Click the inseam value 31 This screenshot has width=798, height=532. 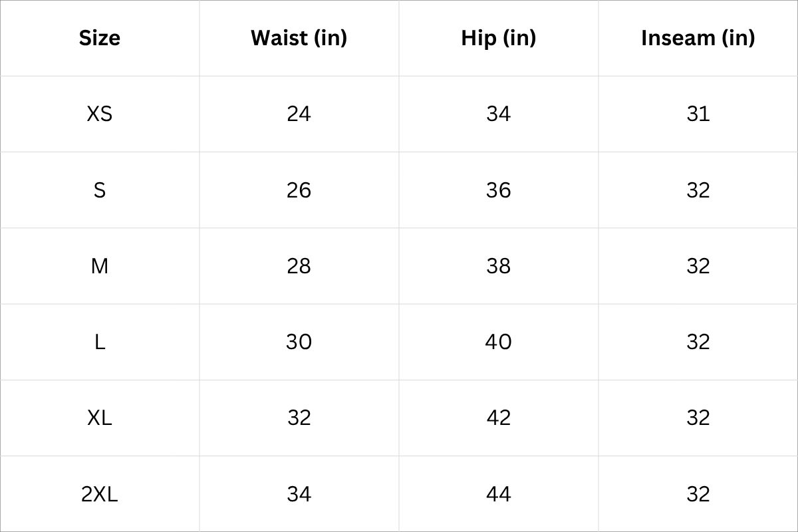[x=698, y=114]
